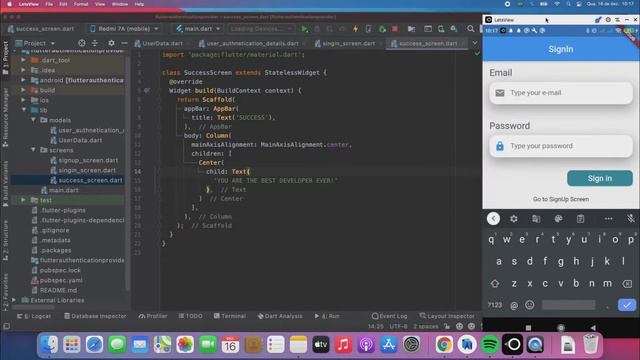Run the app with the green play button
Image resolution: width=640 pixels, height=360 pixels.
tap(304, 29)
